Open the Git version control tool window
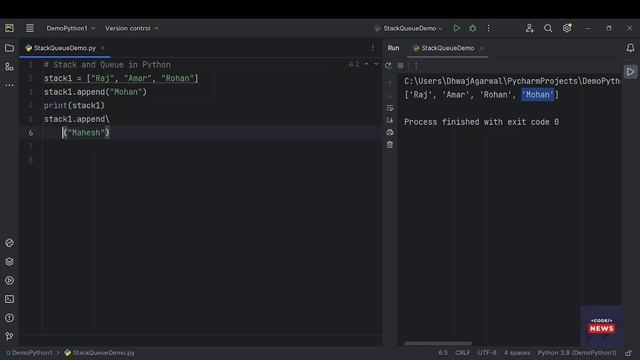This screenshot has width=640, height=360. [9, 336]
